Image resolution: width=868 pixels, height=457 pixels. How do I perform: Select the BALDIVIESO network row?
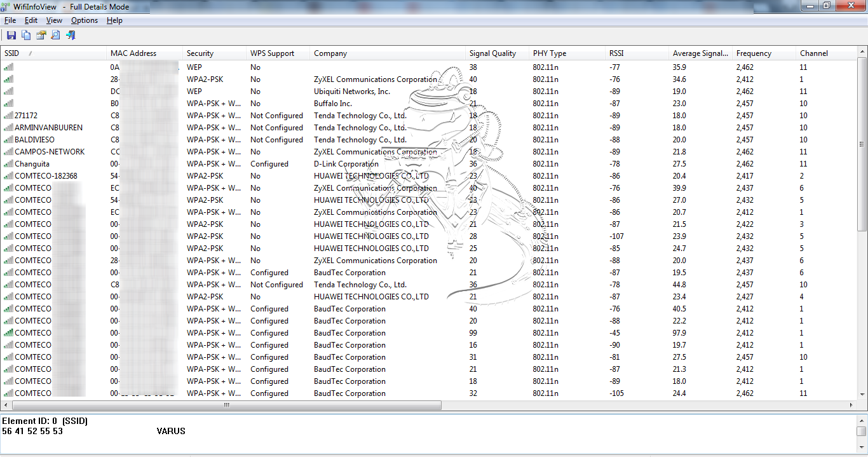[x=429, y=140]
